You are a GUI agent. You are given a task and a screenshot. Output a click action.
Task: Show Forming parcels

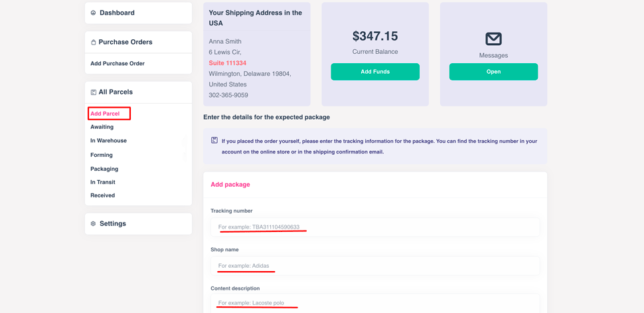pyautogui.click(x=102, y=155)
